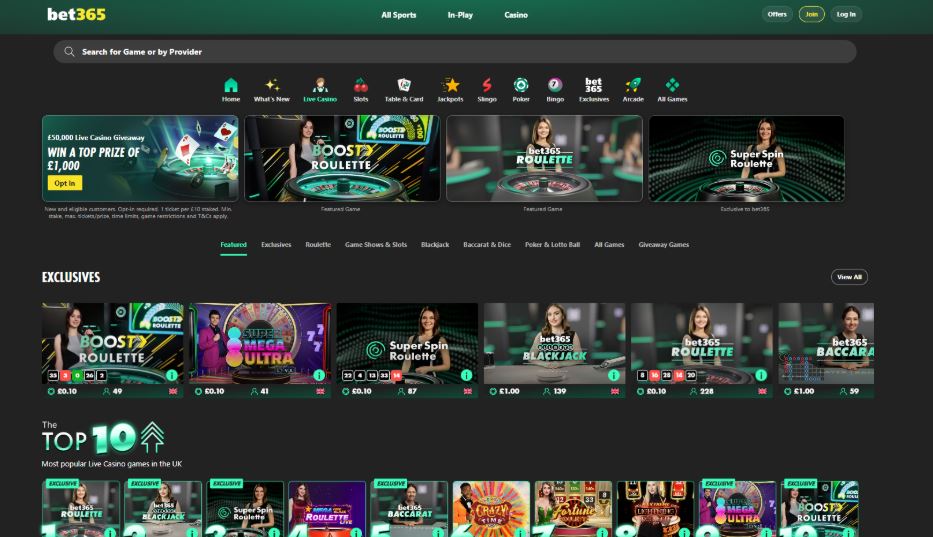Open Top 10 number 5 bet365 Baccarat

[x=409, y=509]
